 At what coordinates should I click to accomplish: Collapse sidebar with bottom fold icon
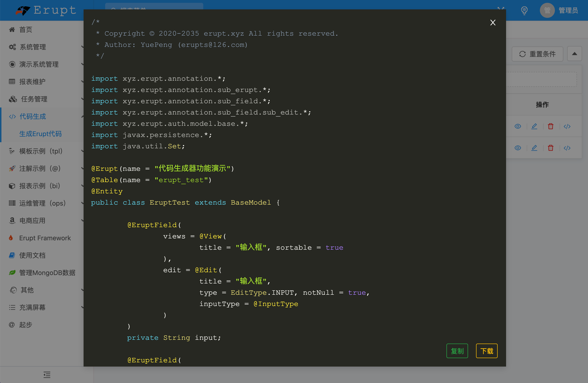coord(47,375)
